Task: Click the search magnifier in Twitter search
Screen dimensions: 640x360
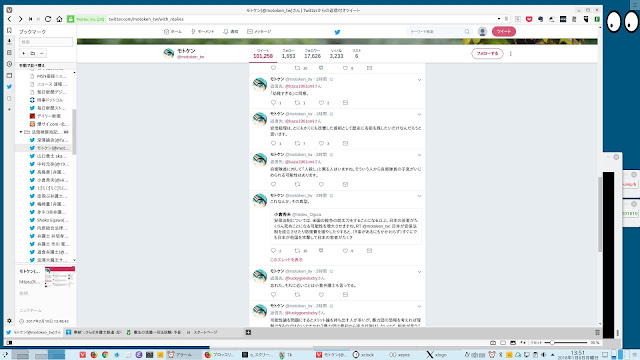Action: [467, 31]
